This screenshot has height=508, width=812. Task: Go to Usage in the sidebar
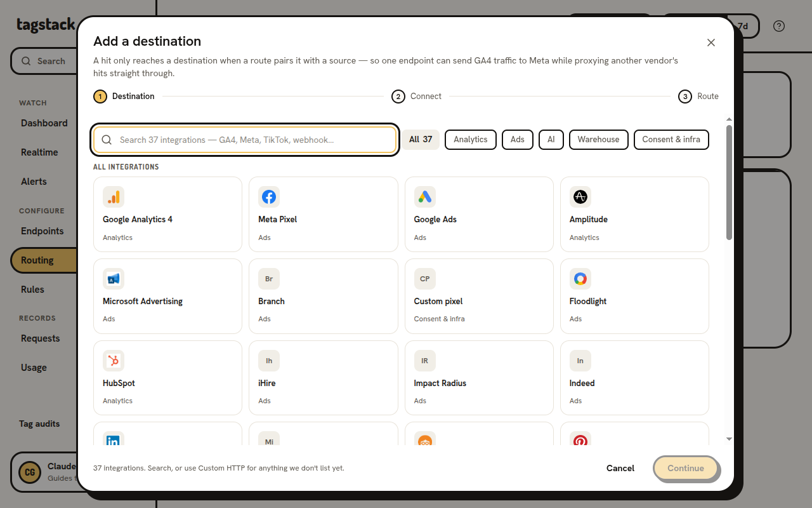click(34, 368)
